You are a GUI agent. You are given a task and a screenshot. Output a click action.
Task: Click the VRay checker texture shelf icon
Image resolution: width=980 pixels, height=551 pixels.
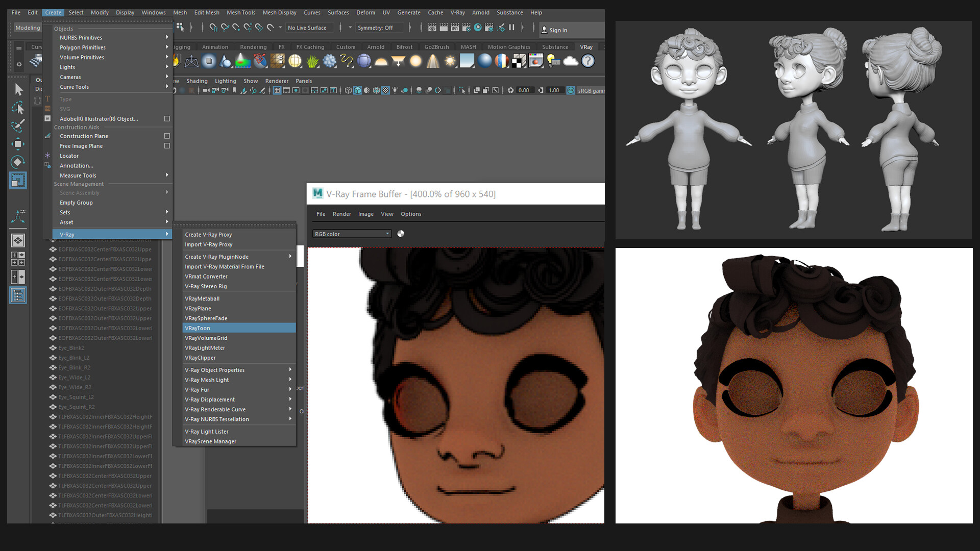519,61
